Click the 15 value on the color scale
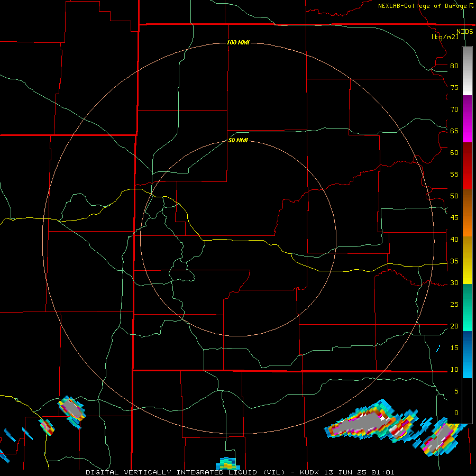476x476 pixels. coord(454,348)
